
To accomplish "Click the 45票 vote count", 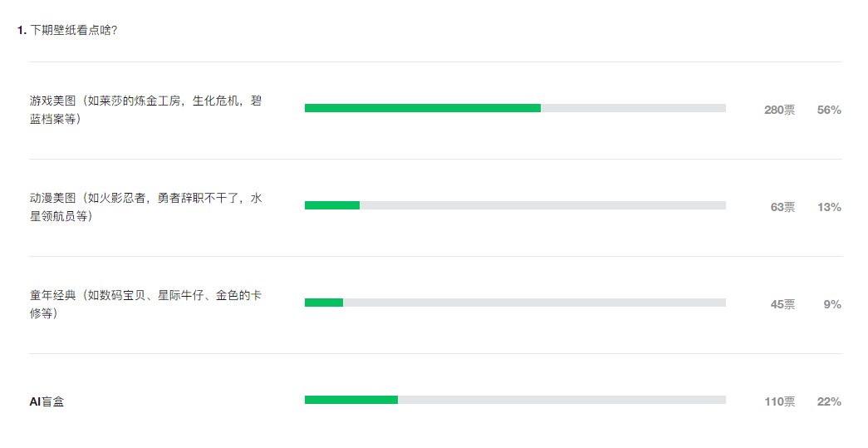I will tap(782, 304).
